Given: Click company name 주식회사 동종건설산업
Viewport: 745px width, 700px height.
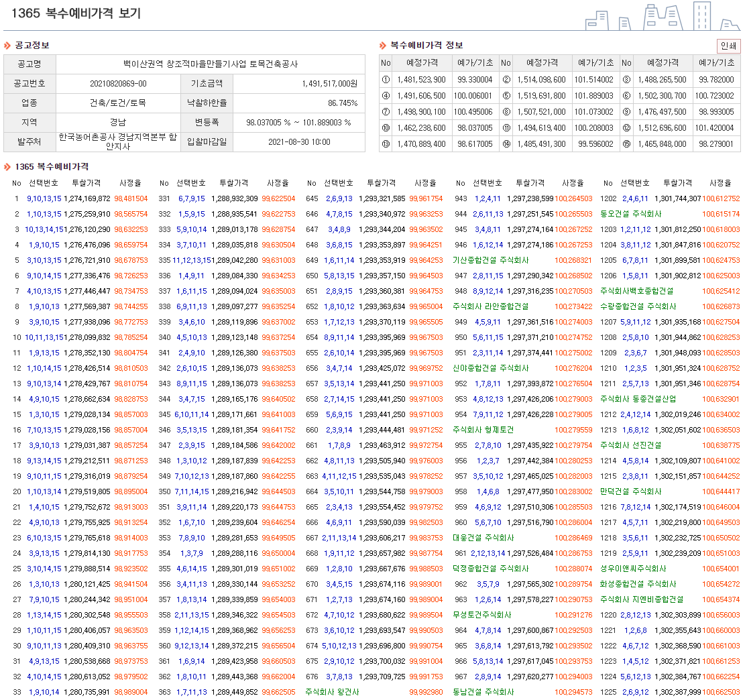Looking at the screenshot, I should click(638, 399).
